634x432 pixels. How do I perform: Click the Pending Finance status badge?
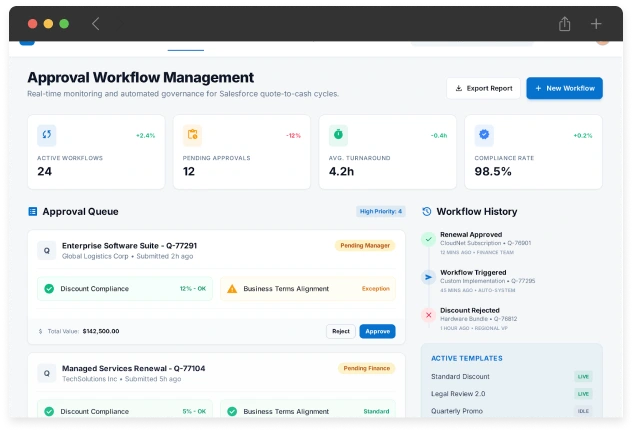point(366,368)
